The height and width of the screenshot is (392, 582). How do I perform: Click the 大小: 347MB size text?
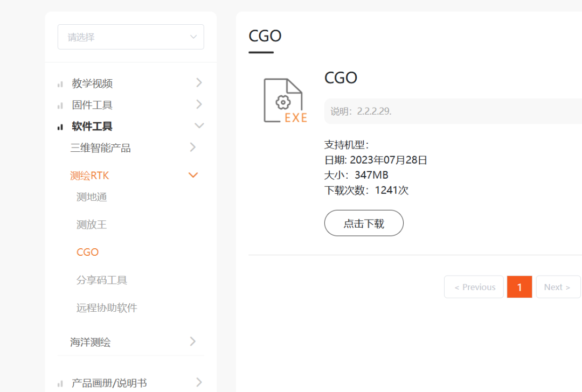click(356, 175)
